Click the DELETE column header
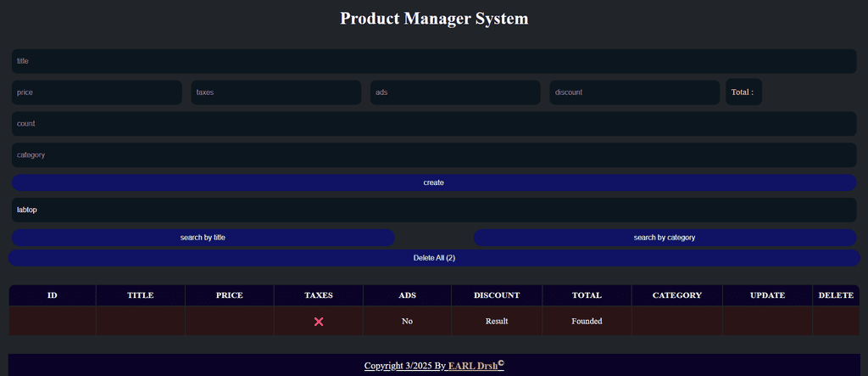The height and width of the screenshot is (376, 868). pyautogui.click(x=836, y=295)
